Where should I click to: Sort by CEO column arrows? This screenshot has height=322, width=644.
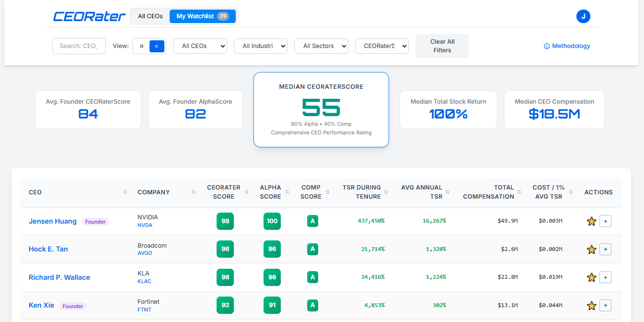pos(125,192)
